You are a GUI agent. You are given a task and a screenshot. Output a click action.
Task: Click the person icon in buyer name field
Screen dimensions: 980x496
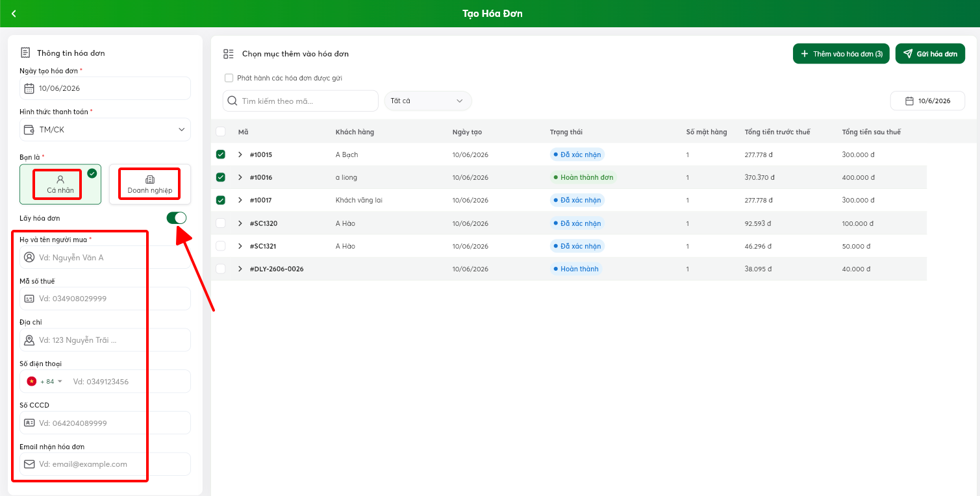click(29, 257)
